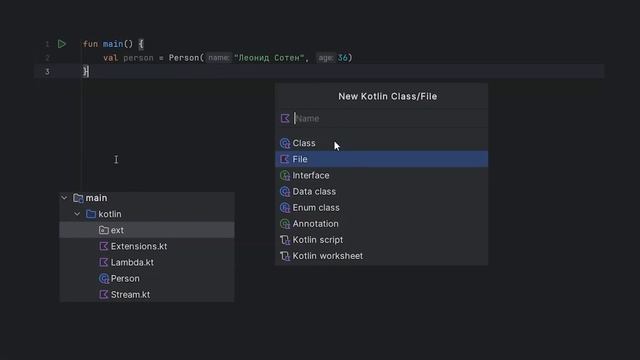Select Data class template option
Viewport: 640px width, 360px height.
[x=381, y=191]
